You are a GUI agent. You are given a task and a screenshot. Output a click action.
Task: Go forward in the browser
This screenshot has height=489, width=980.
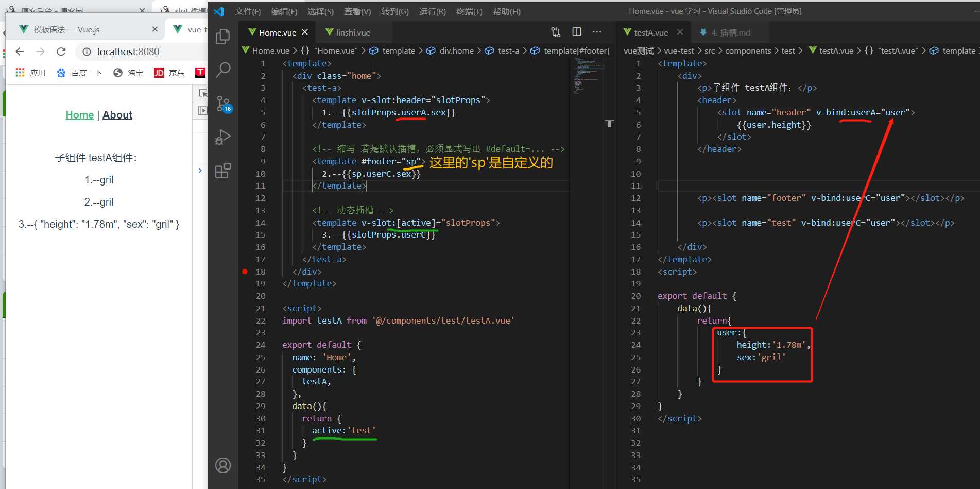[40, 52]
